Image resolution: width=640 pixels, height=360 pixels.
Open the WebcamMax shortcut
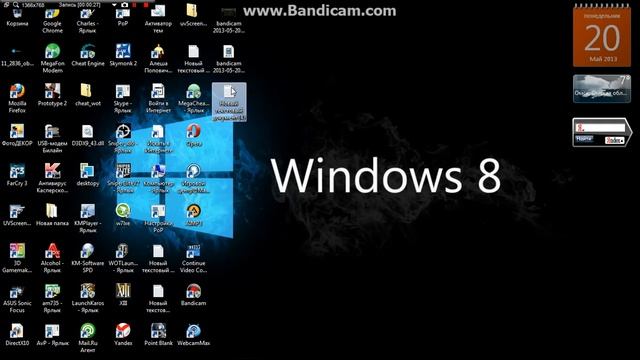tap(193, 335)
